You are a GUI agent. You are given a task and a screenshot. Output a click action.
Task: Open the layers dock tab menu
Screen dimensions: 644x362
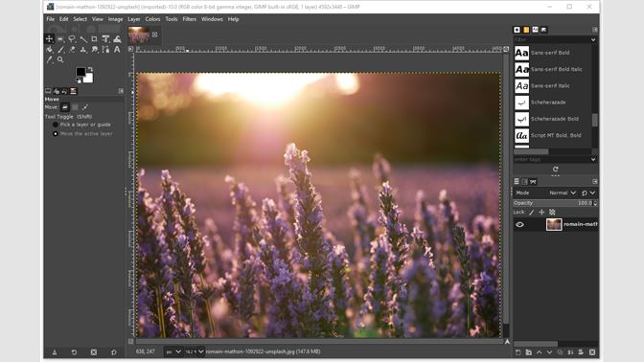tap(595, 181)
